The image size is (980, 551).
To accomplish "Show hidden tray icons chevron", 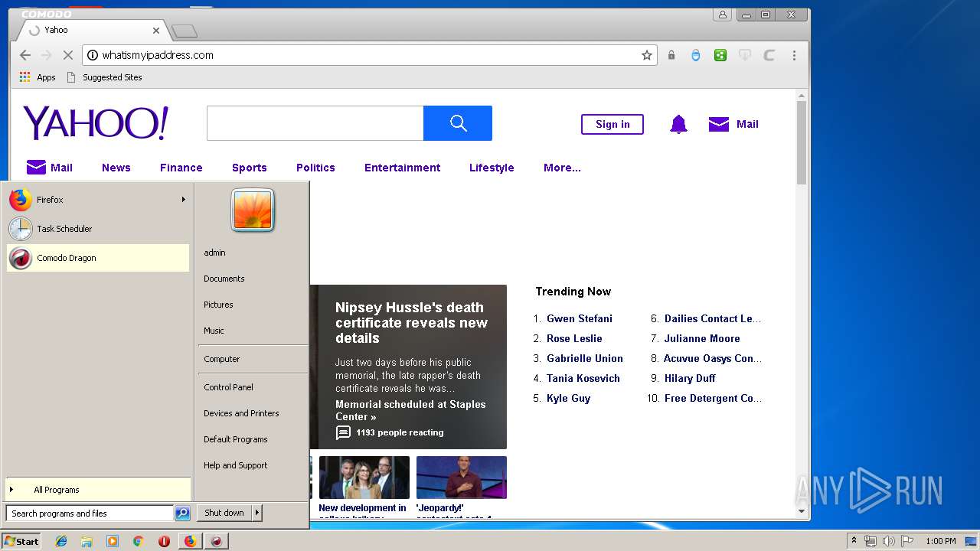I will point(854,541).
